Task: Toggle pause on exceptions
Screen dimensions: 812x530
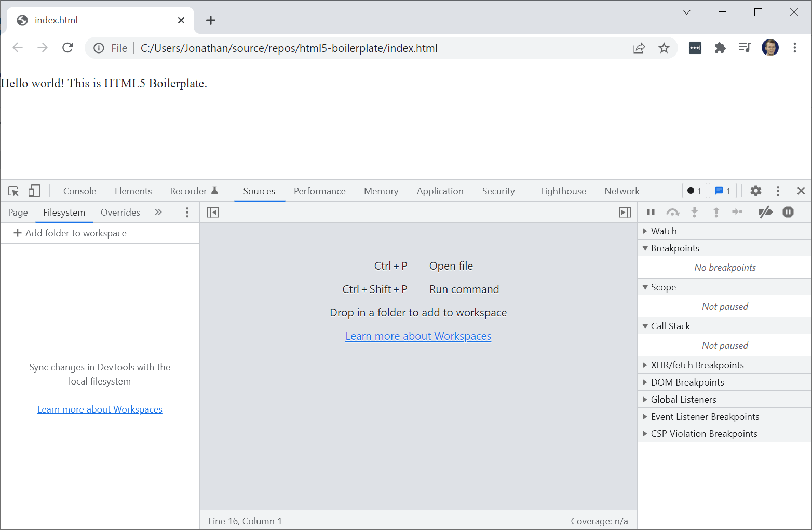Action: click(788, 212)
